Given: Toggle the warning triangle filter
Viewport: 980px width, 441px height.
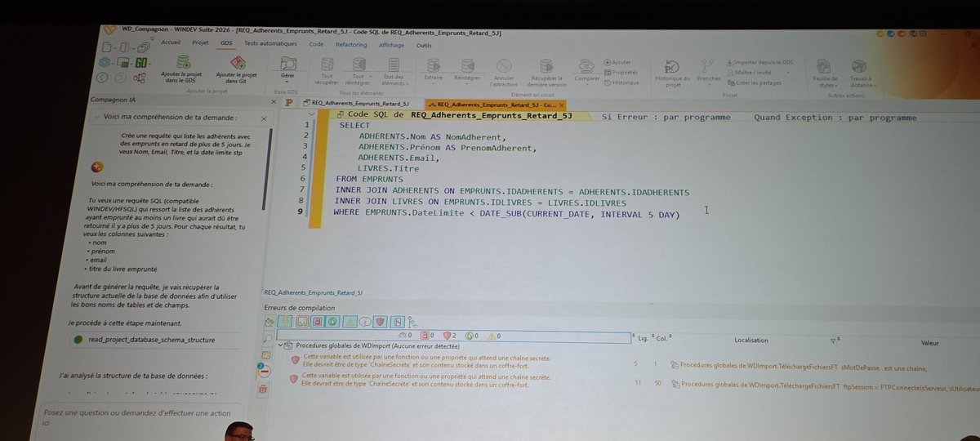Looking at the screenshot, I should pos(350,321).
